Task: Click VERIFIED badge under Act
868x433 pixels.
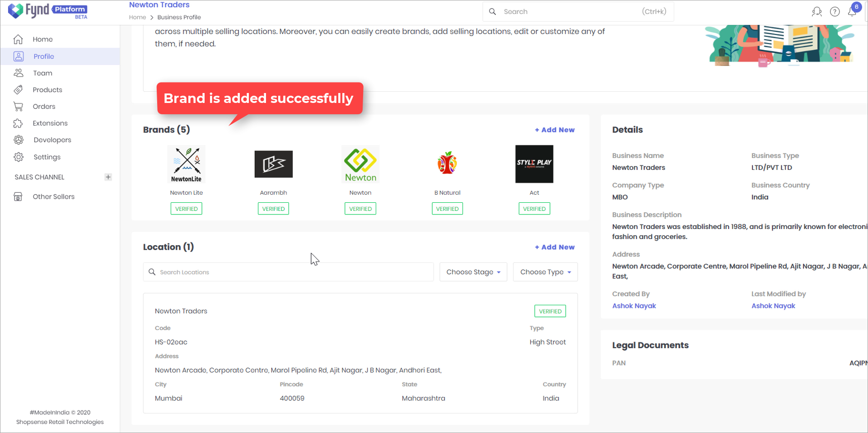Action: coord(534,209)
